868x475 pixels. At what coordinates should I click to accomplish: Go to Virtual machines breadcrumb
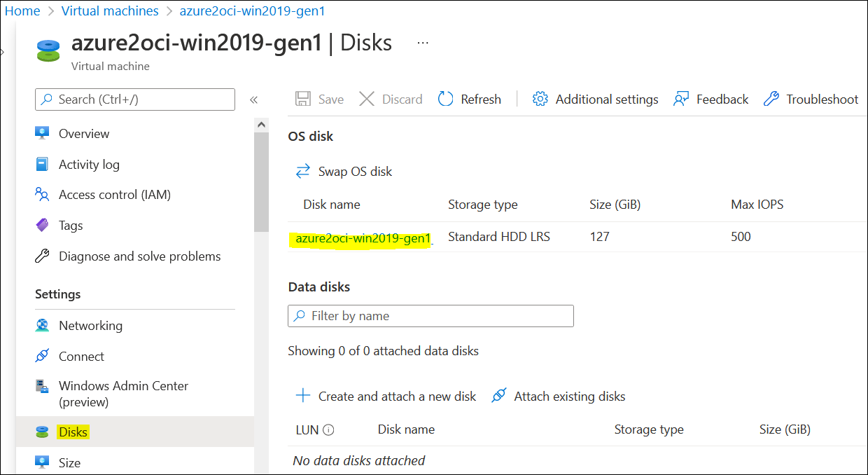coord(110,11)
